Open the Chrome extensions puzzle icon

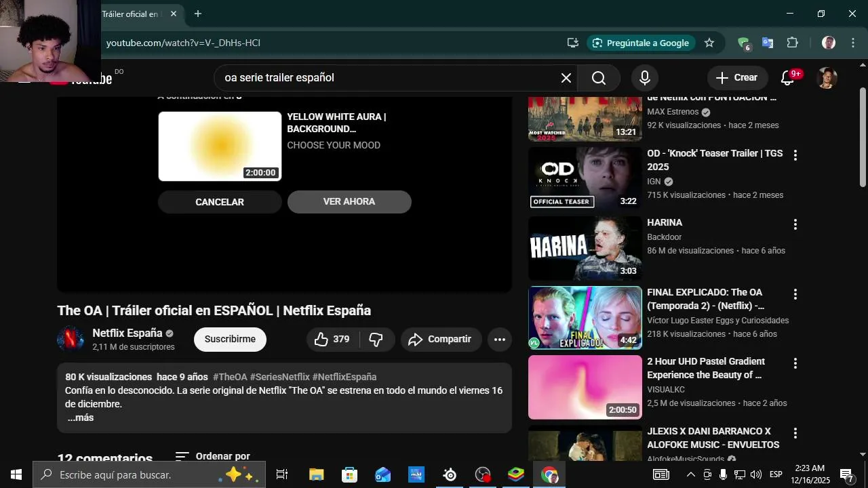pos(792,43)
